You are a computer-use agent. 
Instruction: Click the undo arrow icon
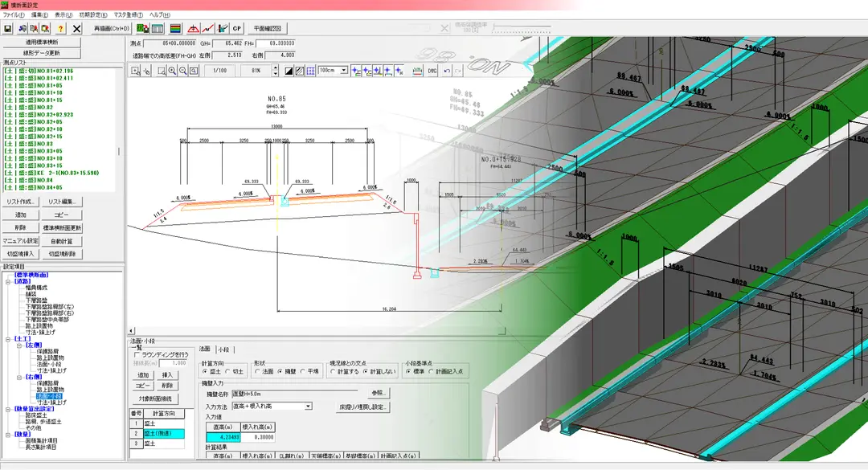point(447,71)
